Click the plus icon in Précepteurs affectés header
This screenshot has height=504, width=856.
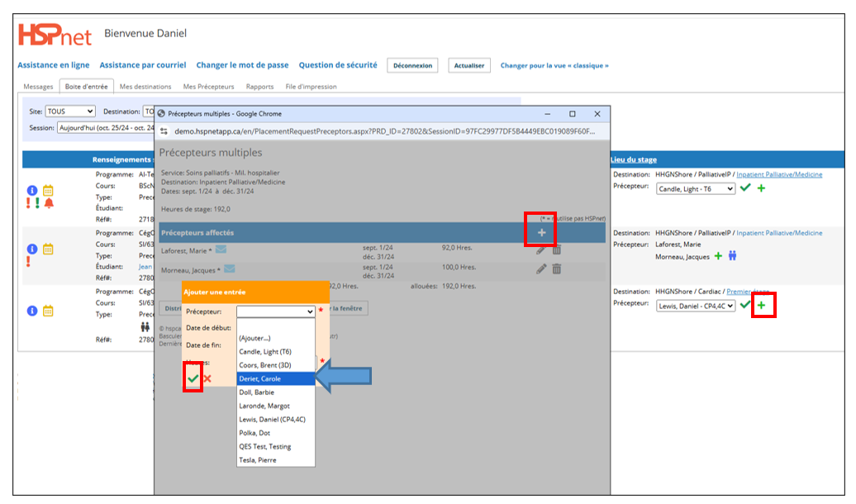pos(541,233)
